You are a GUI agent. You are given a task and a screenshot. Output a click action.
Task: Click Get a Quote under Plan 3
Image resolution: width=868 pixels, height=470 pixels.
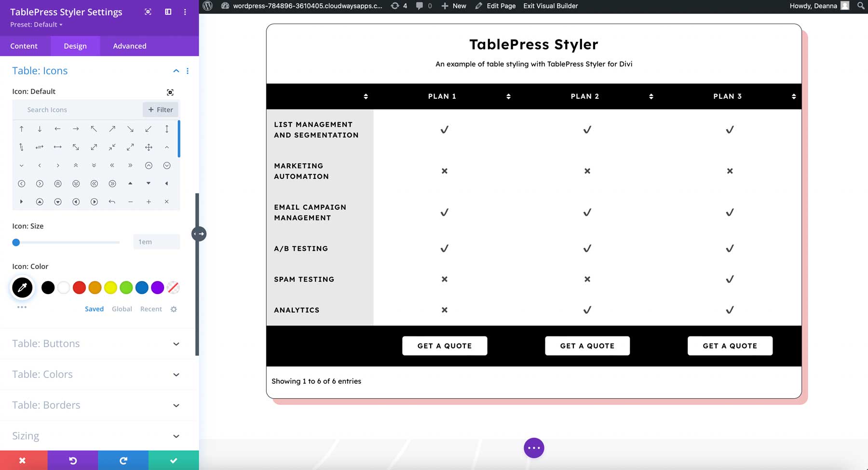click(x=730, y=346)
